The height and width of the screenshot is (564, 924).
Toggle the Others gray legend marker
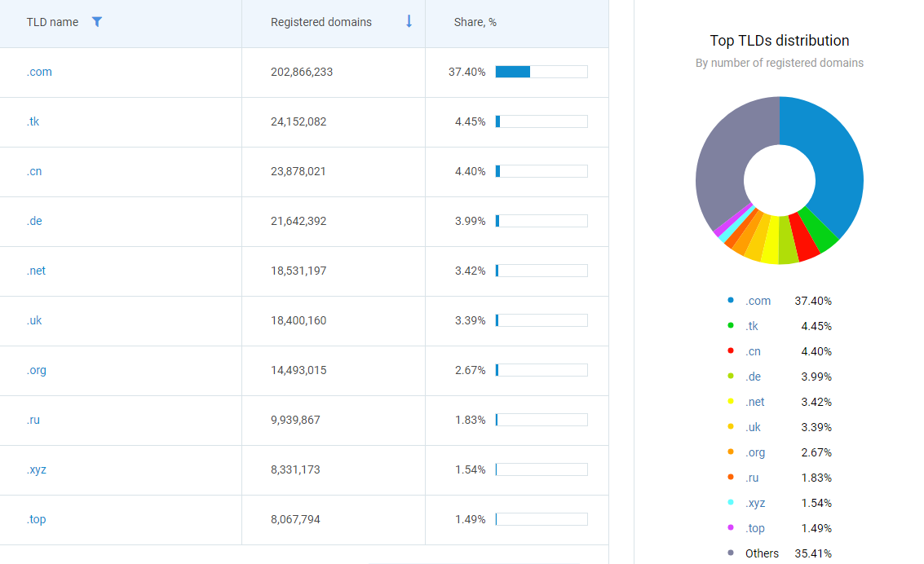point(731,553)
